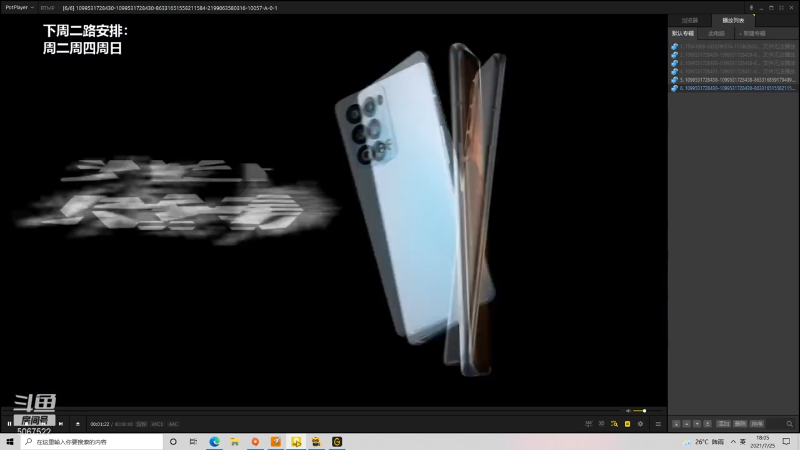Screen dimensions: 800x450
Task: Open the orange circular app on taskbar
Action: click(255, 442)
